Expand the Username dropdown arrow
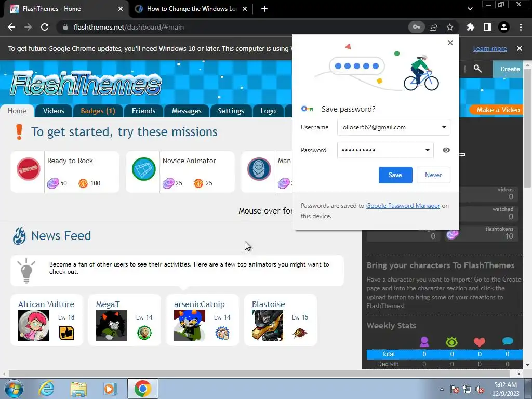 click(x=444, y=128)
